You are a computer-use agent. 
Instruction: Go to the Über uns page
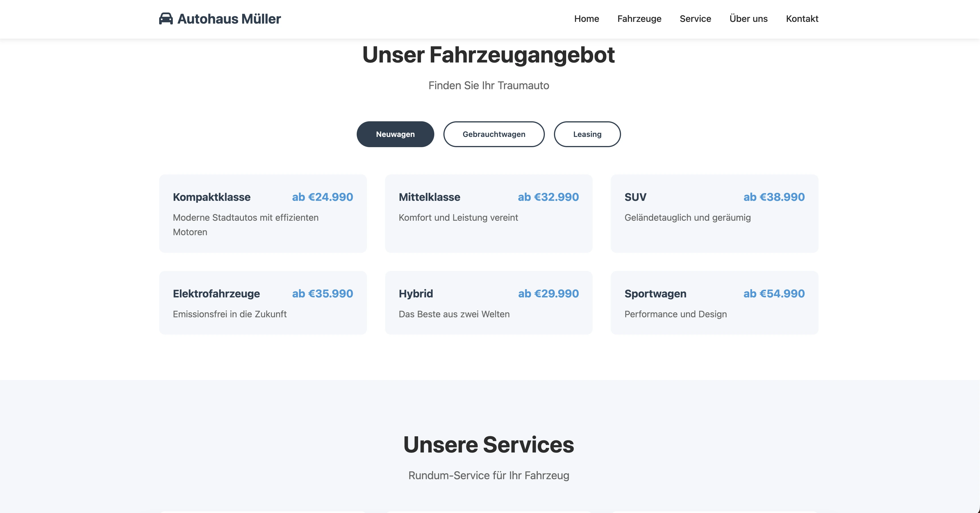pos(748,19)
